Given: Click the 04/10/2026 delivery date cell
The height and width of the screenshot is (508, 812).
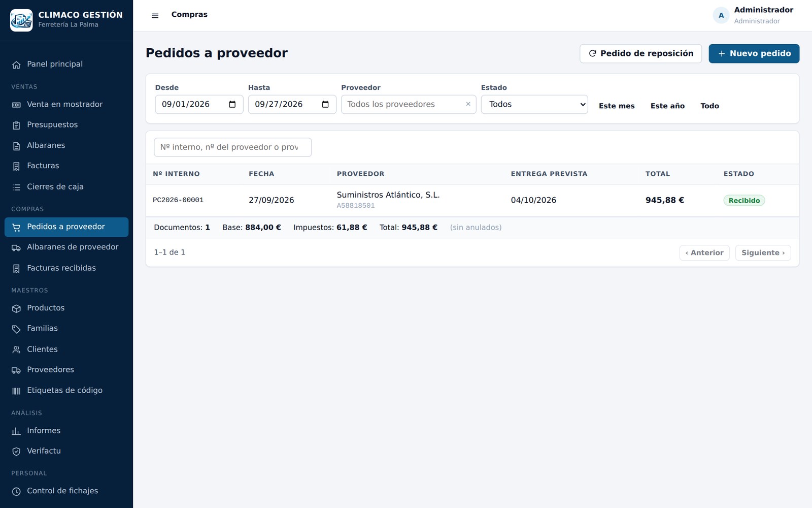Looking at the screenshot, I should [533, 200].
